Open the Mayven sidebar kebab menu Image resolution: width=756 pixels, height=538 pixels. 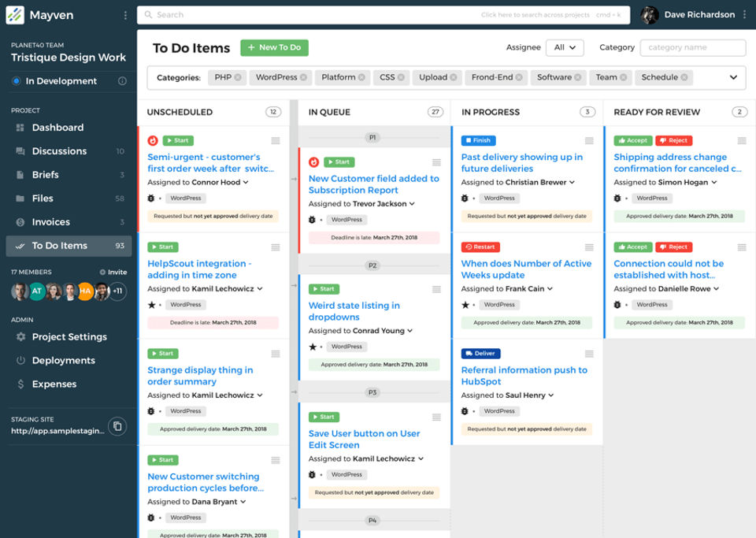[x=125, y=16]
